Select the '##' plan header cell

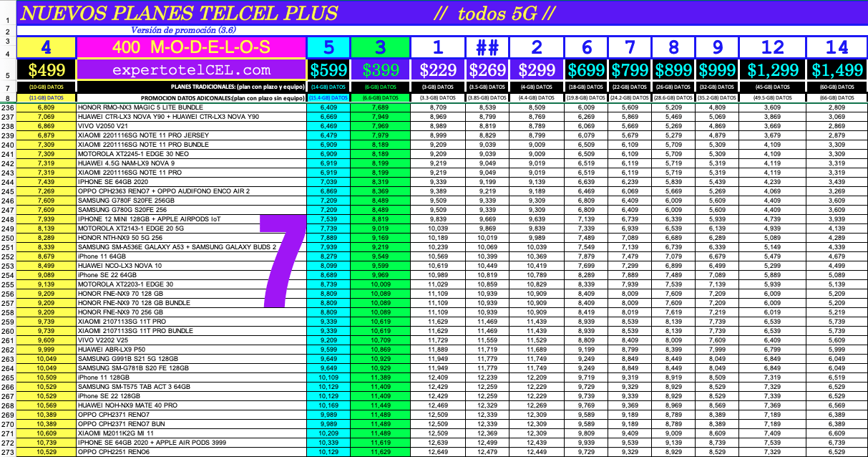487,47
